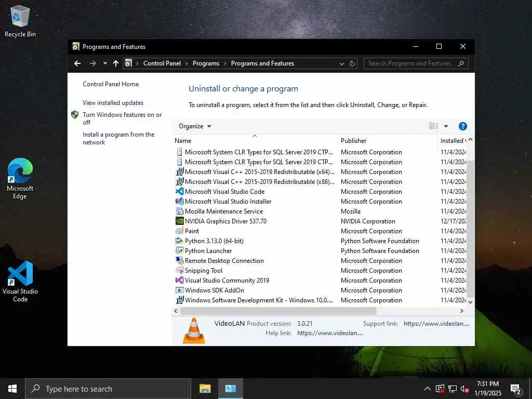Select Snipping Tool row text
This screenshot has width=532, height=399.
204,271
